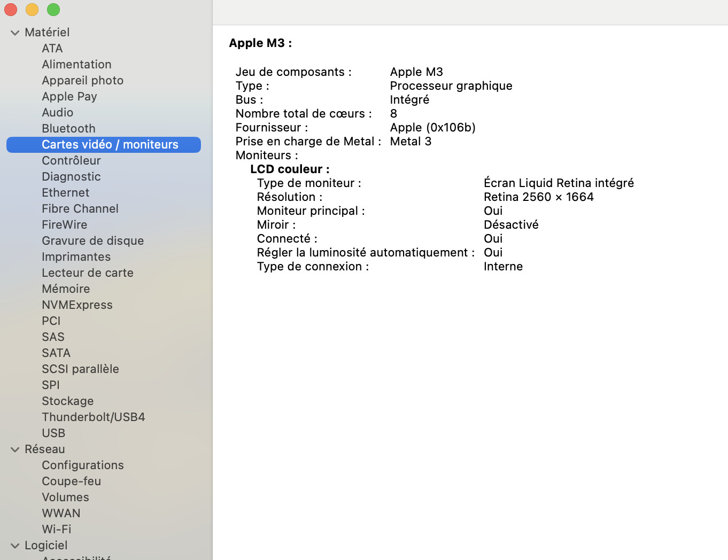The height and width of the screenshot is (560, 728).
Task: Select Ethernet in the sidebar
Action: [65, 192]
